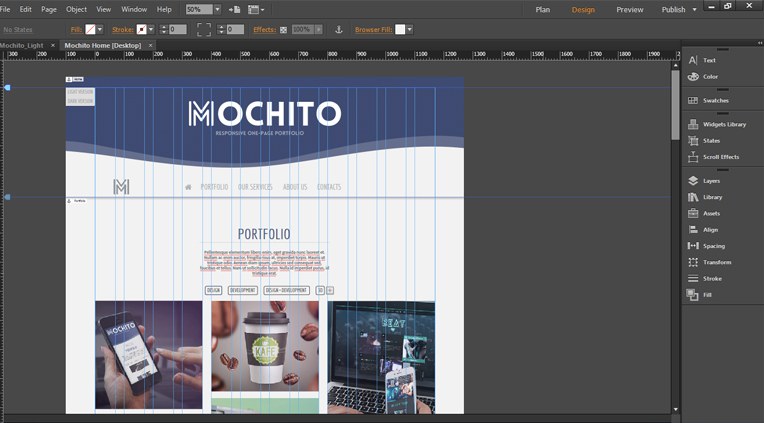The image size is (764, 423).
Task: Open the Swatches panel
Action: (x=714, y=100)
